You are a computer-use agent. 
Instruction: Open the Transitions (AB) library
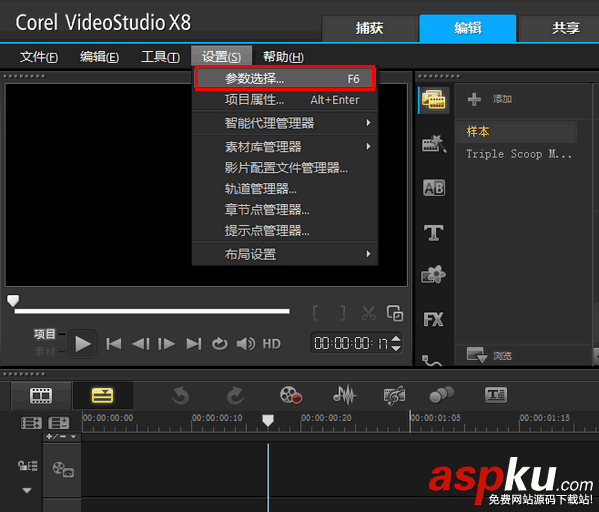[434, 188]
